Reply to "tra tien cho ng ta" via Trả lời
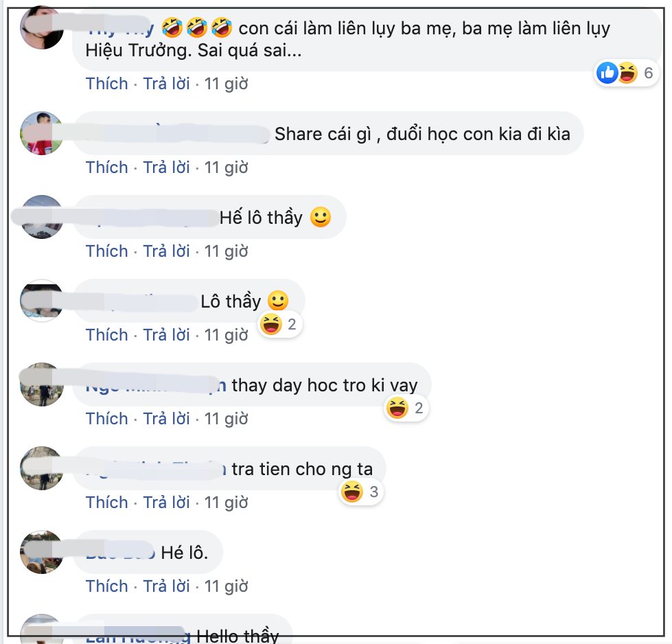 [166, 503]
